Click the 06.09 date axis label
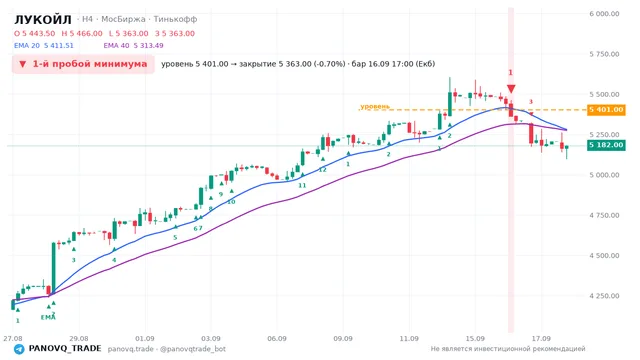 tap(277, 338)
